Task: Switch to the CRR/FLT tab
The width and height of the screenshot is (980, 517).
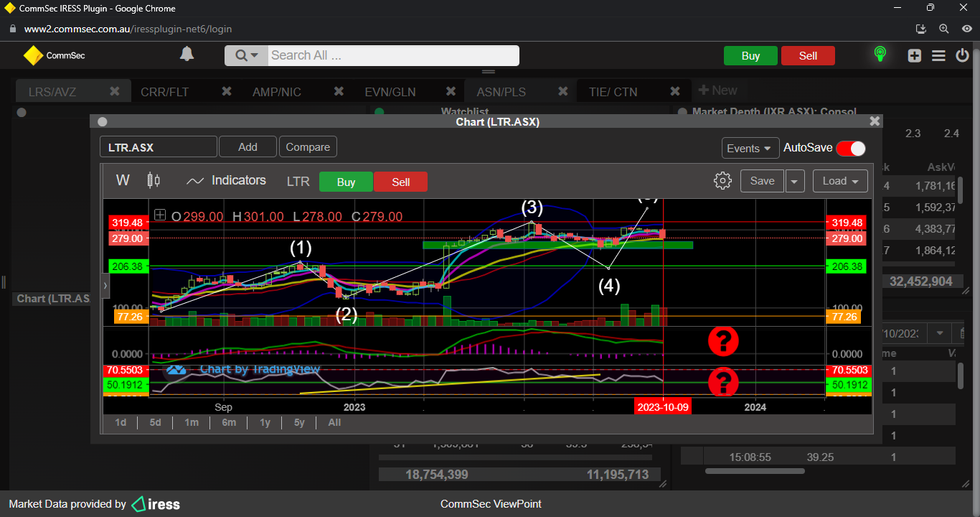Action: (165, 92)
